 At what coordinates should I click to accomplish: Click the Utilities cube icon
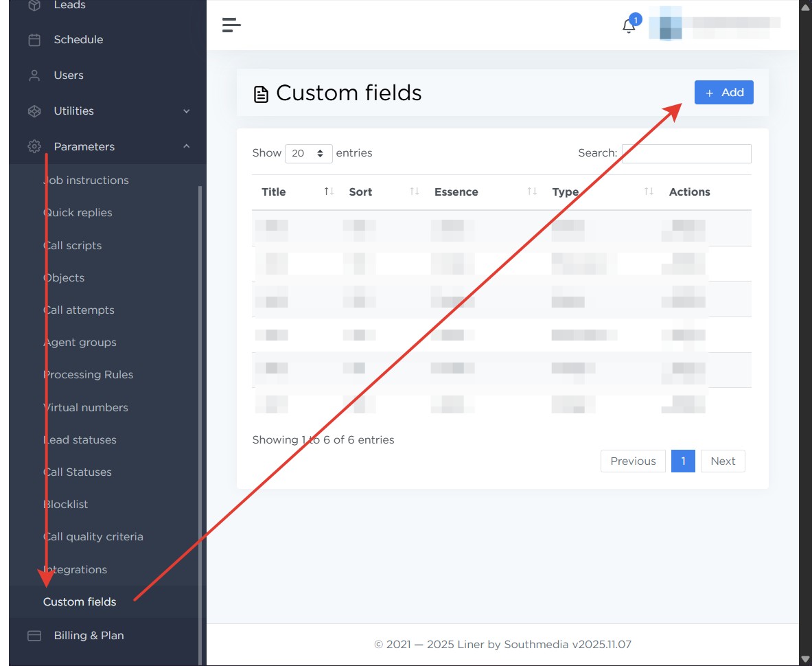coord(34,111)
